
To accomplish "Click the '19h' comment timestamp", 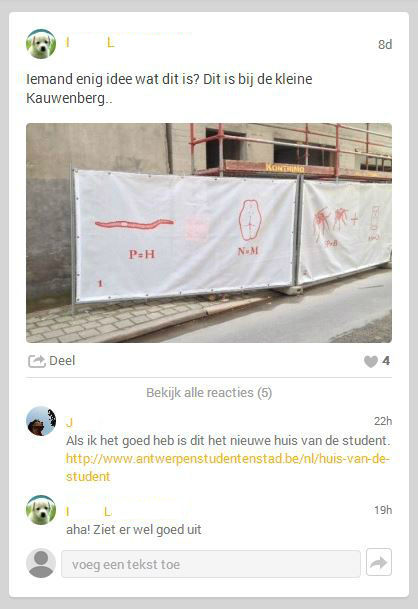I will pyautogui.click(x=383, y=510).
